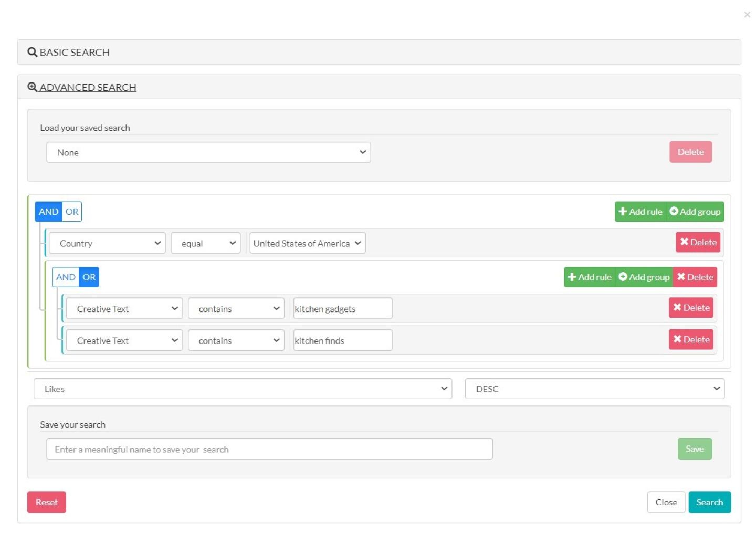
Task: Collapse the Advanced Search section
Action: (88, 87)
